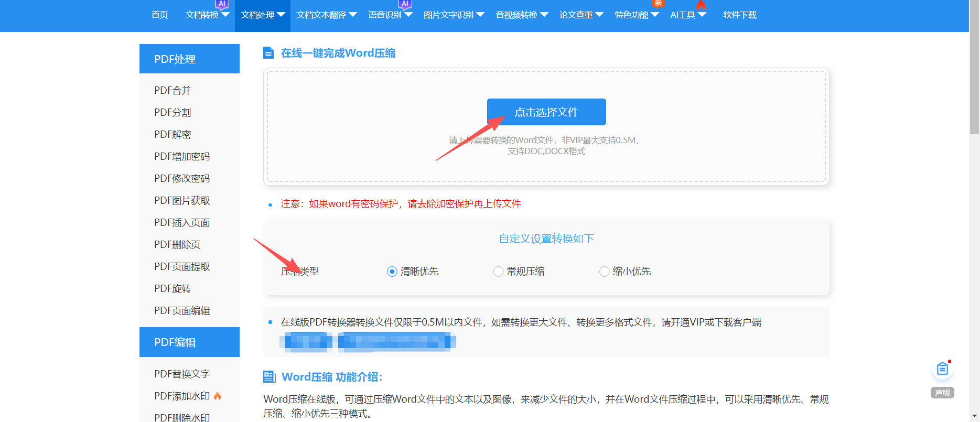The width and height of the screenshot is (980, 422).
Task: Open the 声明 clipboard icon
Action: (x=942, y=369)
